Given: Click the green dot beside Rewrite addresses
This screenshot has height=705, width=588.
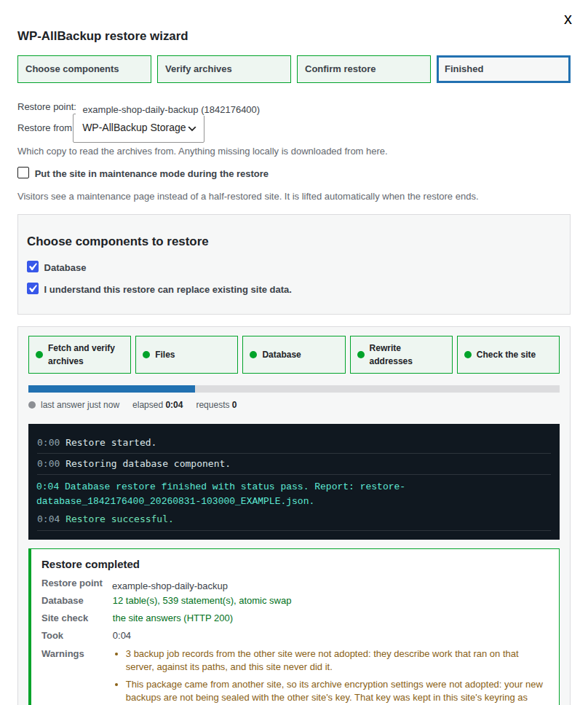Looking at the screenshot, I should pyautogui.click(x=361, y=355).
